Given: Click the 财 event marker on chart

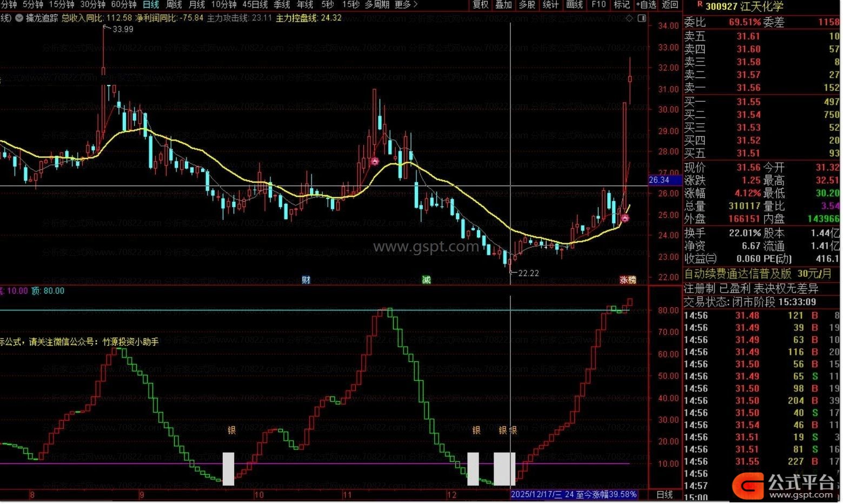Looking at the screenshot, I should (x=306, y=280).
